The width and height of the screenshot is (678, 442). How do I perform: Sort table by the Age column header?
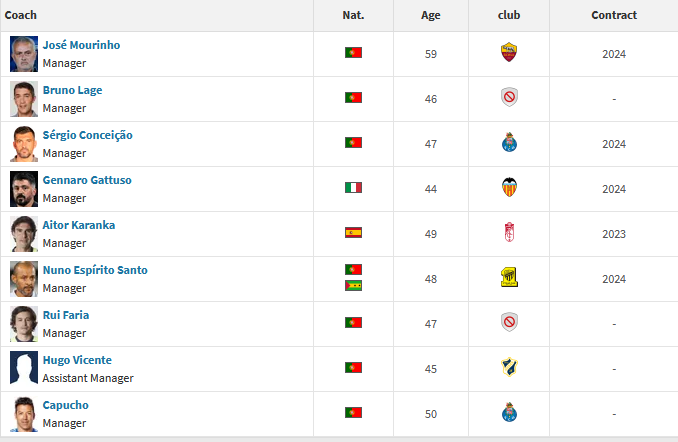pos(431,15)
